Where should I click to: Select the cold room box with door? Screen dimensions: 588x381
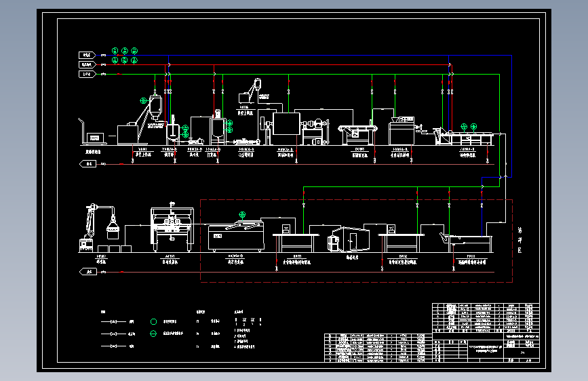click(x=349, y=239)
